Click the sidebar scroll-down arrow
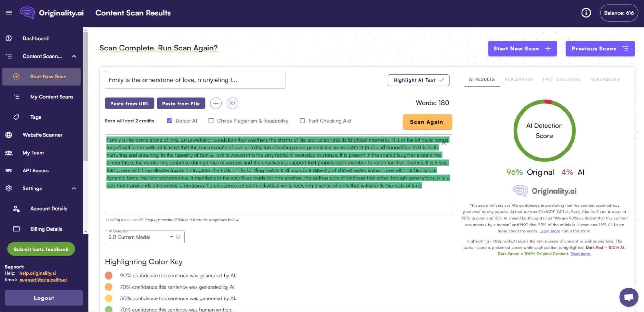The height and width of the screenshot is (312, 644). tap(85, 231)
